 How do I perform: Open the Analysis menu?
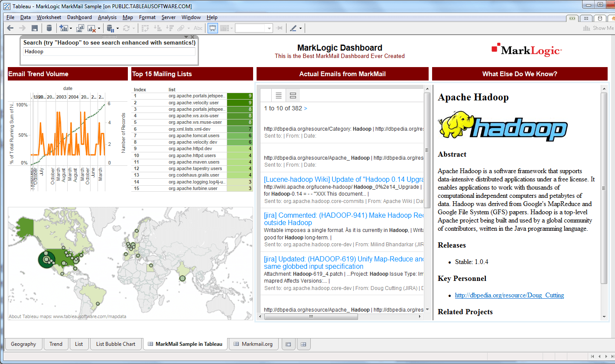coord(107,17)
